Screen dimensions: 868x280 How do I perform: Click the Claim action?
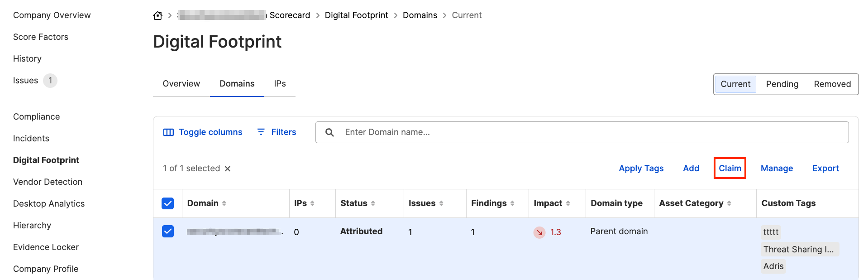pyautogui.click(x=730, y=169)
